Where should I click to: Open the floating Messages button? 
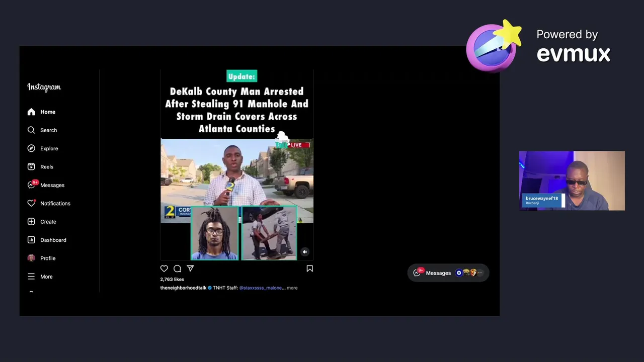(448, 273)
